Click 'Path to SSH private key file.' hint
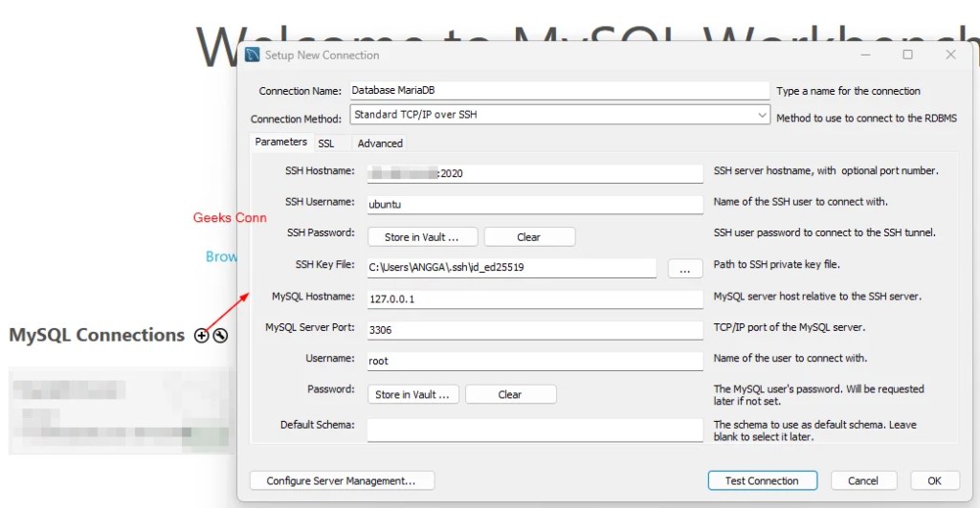The image size is (980, 508). (777, 264)
